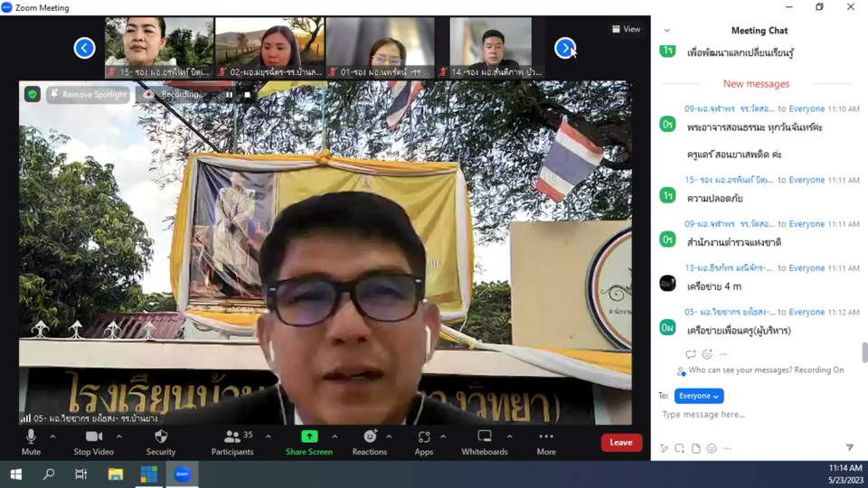
Task: Open Windows taskbar search
Action: click(x=49, y=474)
